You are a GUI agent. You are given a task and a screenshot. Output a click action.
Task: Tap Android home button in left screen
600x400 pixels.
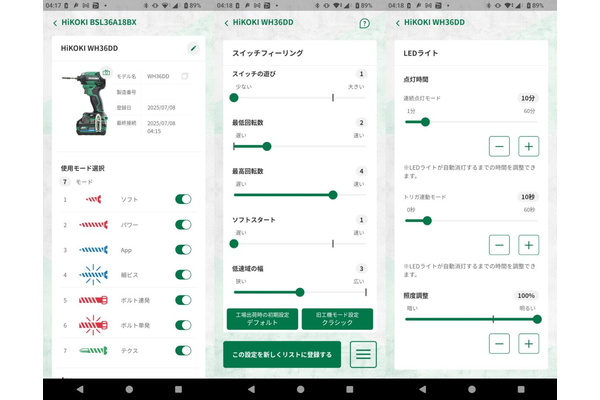(129, 389)
